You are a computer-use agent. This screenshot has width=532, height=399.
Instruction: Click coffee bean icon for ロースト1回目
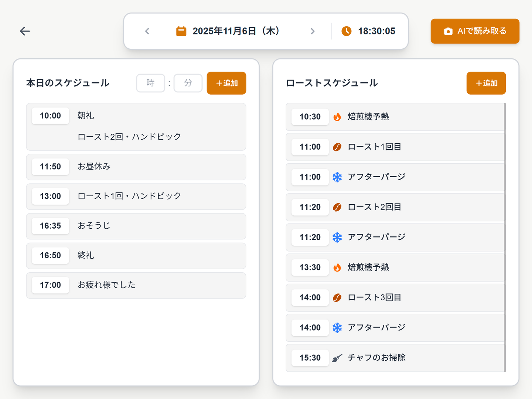click(337, 147)
